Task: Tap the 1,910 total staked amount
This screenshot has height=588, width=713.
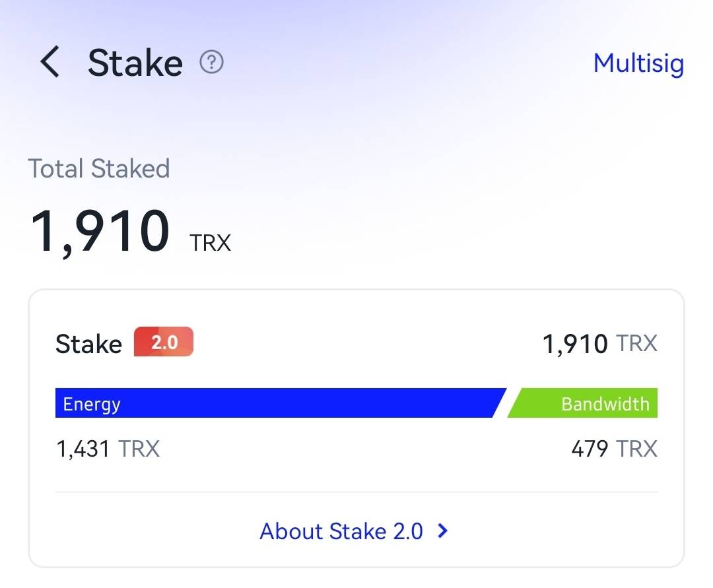Action: [x=100, y=231]
